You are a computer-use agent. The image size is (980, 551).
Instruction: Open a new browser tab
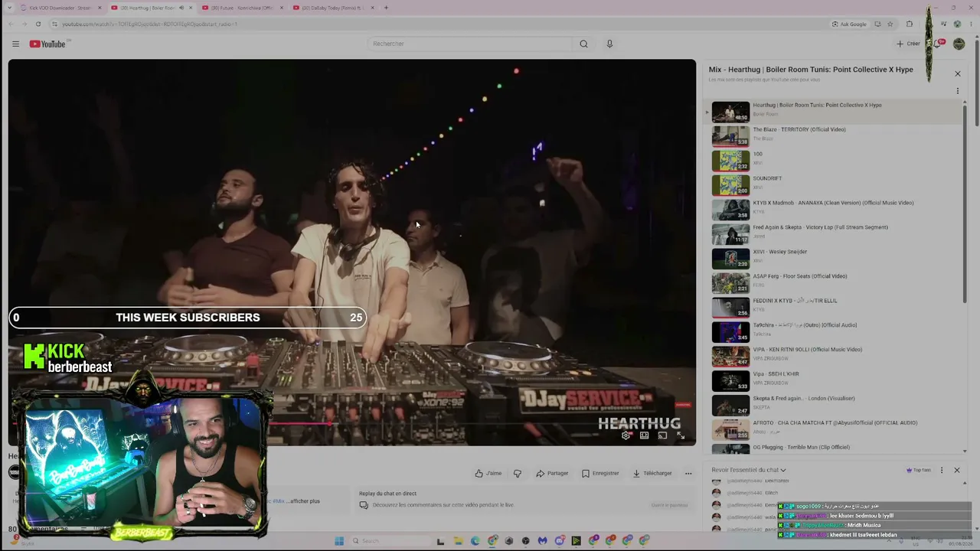coord(386,8)
